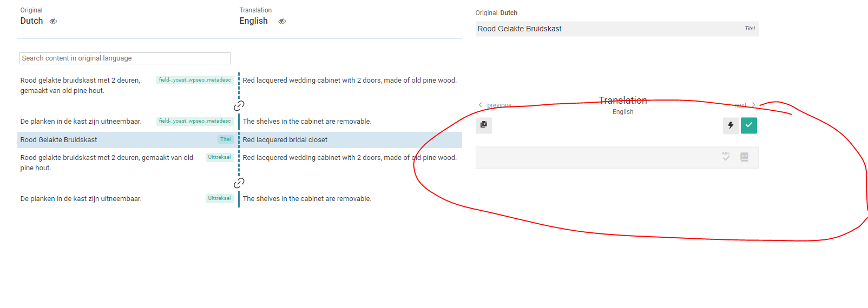This screenshot has height=308, width=868.
Task: Go to next translation segment
Action: tap(745, 105)
